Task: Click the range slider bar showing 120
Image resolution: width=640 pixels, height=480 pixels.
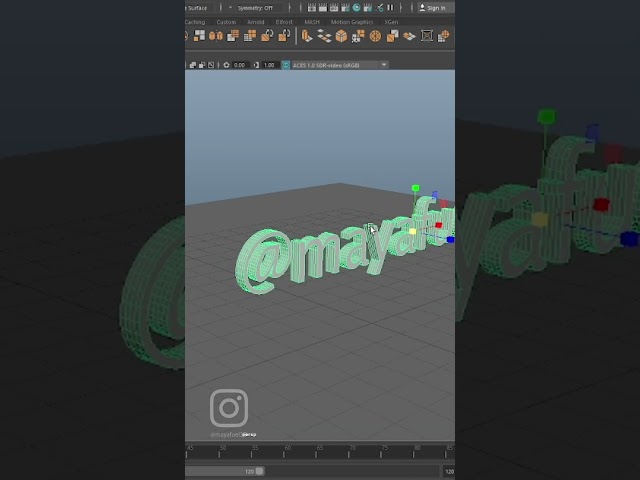Action: tap(224, 471)
